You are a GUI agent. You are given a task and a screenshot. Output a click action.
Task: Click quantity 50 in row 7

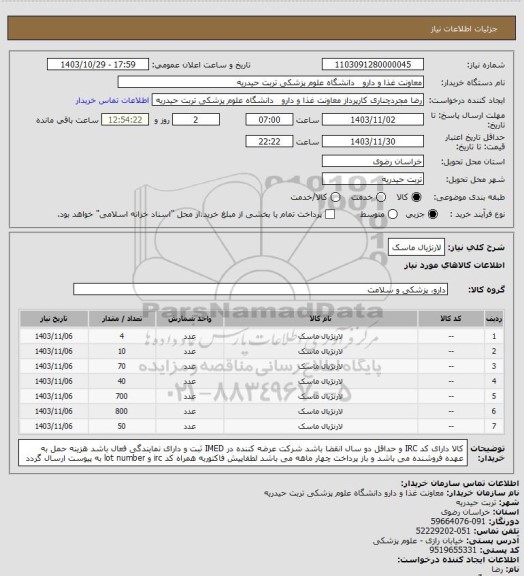122,426
